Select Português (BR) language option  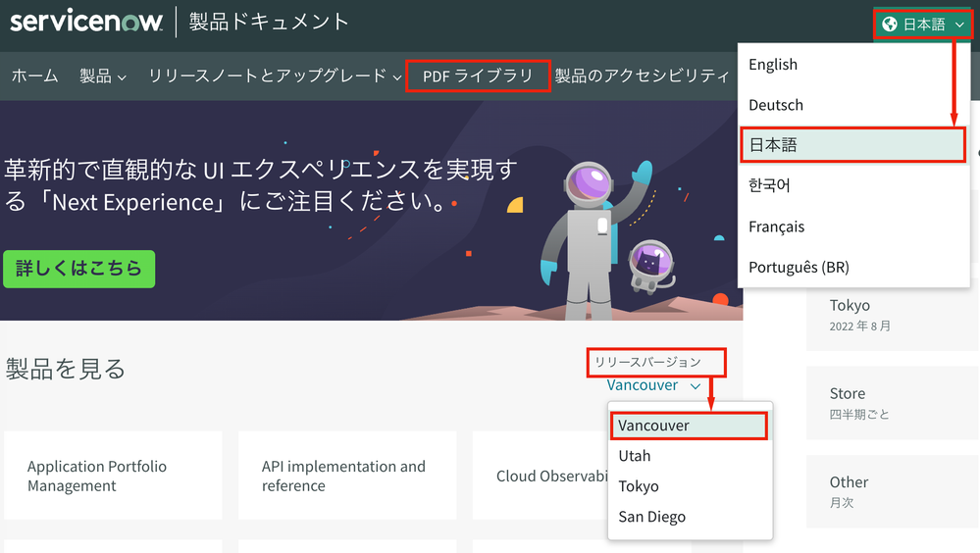[853, 267]
